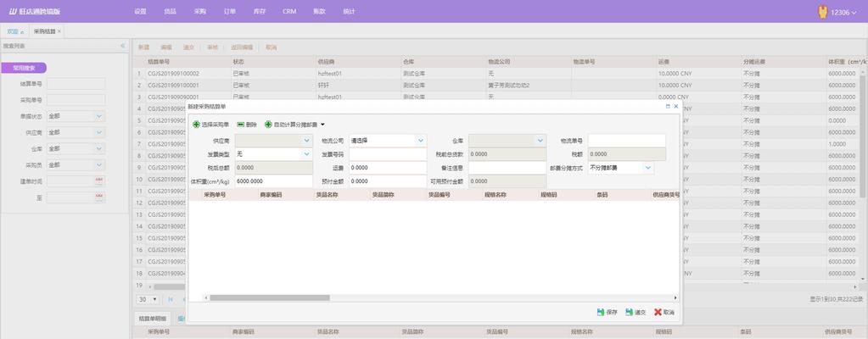Click the green 选择采购单 plus icon
The height and width of the screenshot is (339, 868).
click(x=196, y=125)
